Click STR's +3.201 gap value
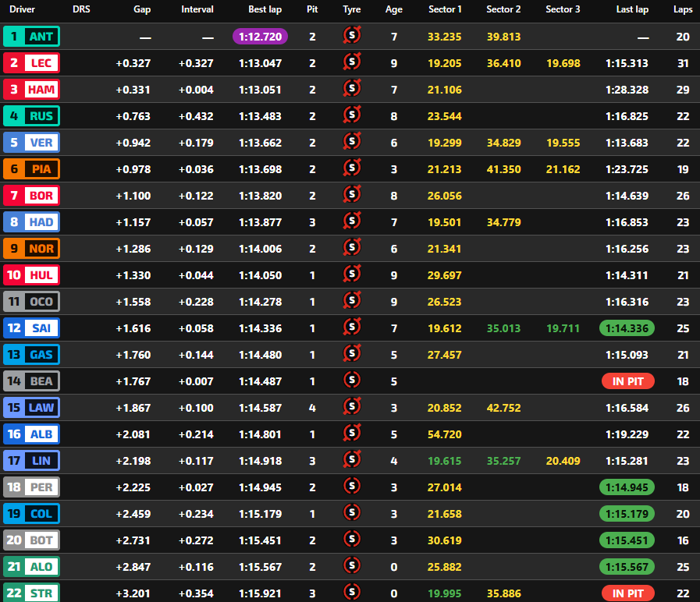 pyautogui.click(x=133, y=593)
